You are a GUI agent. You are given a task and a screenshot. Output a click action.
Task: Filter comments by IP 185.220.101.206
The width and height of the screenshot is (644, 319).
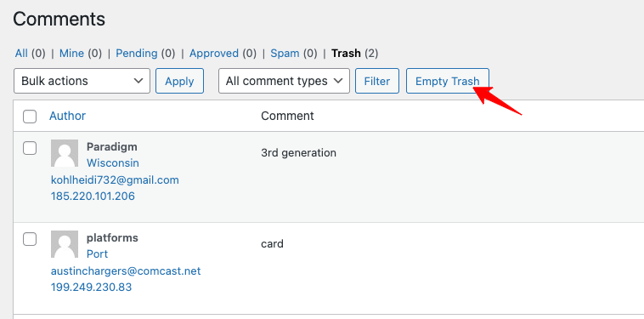coord(93,197)
